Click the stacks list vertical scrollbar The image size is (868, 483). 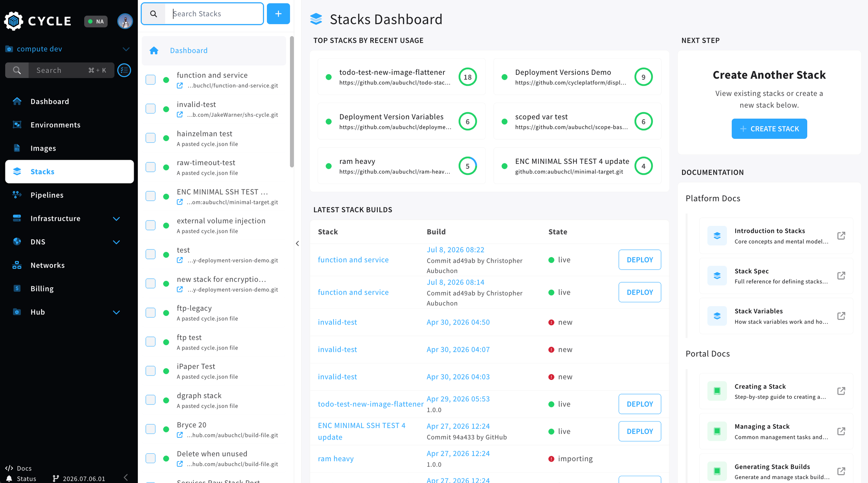(292, 102)
